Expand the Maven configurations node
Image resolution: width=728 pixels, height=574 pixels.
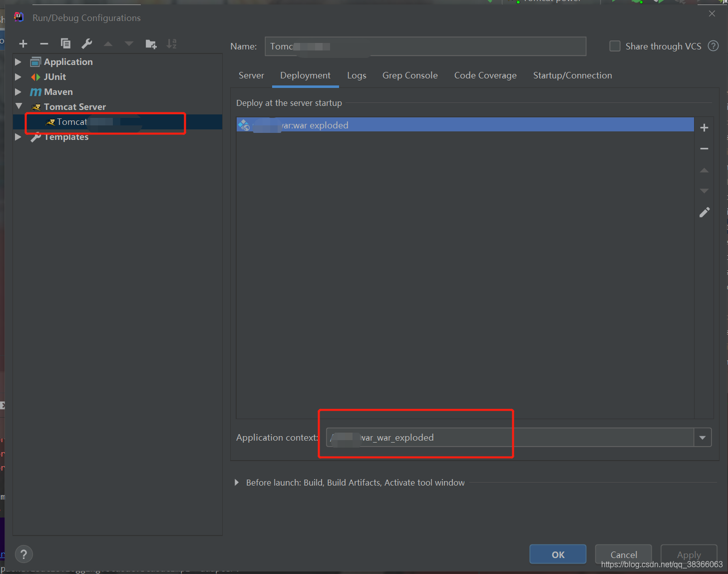pyautogui.click(x=18, y=92)
